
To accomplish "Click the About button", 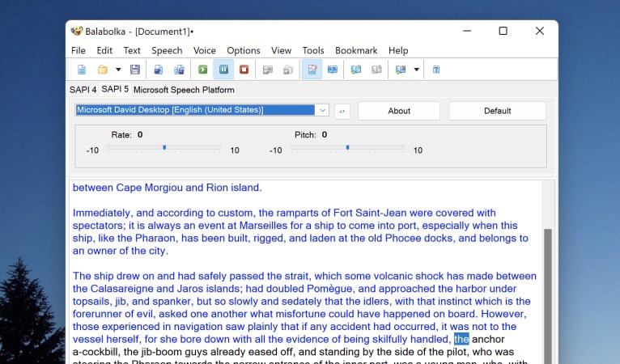I will coord(399,111).
